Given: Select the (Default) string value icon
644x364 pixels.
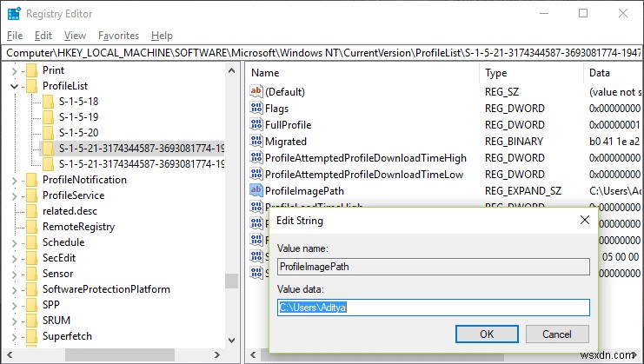Looking at the screenshot, I should [256, 91].
